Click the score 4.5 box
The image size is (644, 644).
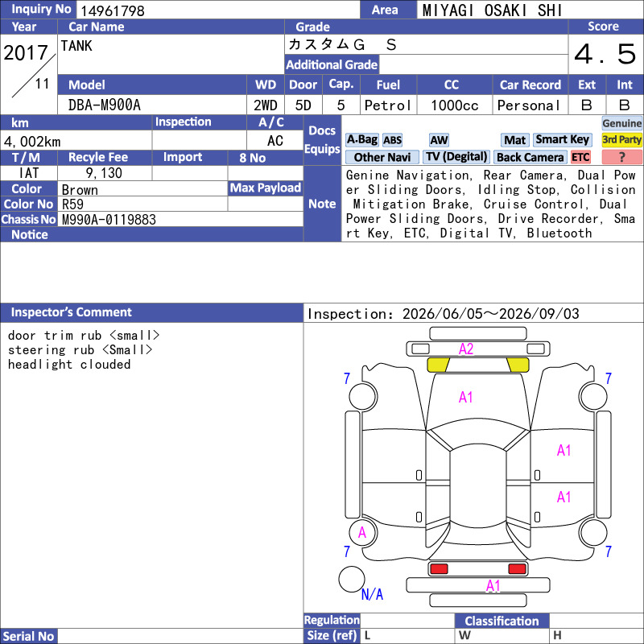pyautogui.click(x=605, y=54)
